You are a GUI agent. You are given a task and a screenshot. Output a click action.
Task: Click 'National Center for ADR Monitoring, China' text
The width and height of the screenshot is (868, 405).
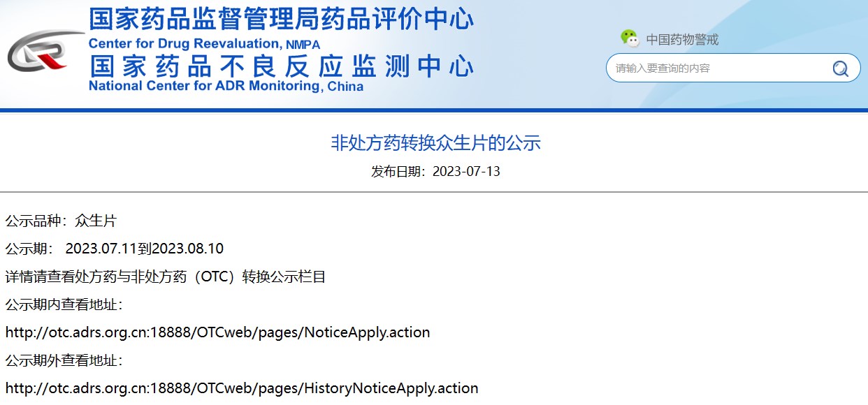(226, 87)
